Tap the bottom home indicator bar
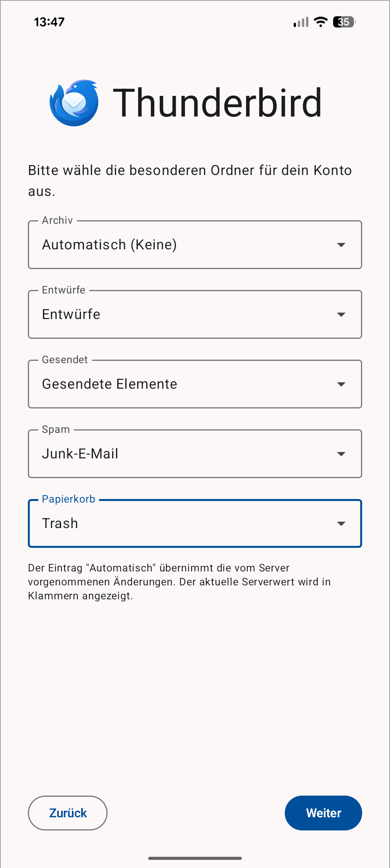 [195, 858]
